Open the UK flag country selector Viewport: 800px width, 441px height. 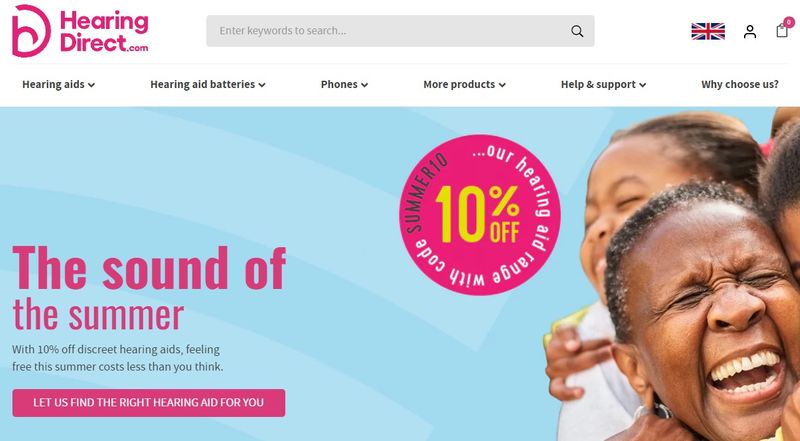(708, 31)
